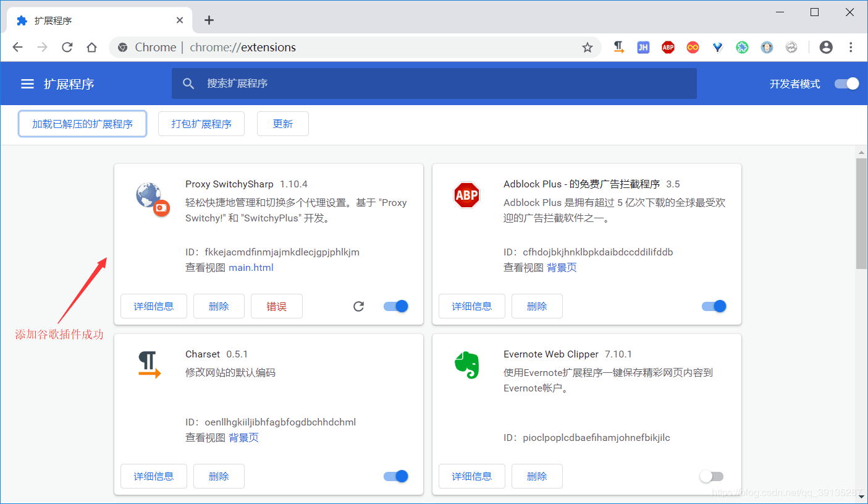The image size is (868, 504).
Task: Open the Chrome three-dot menu
Action: [851, 47]
